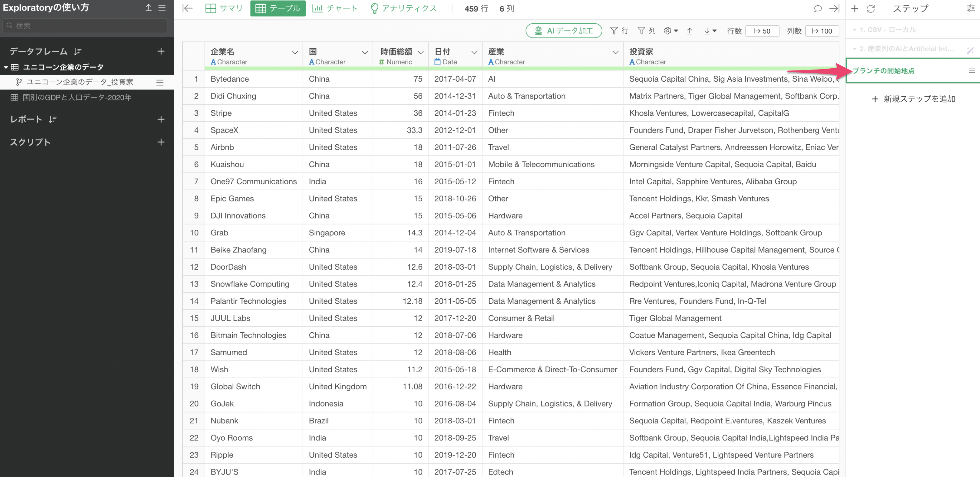The width and height of the screenshot is (980, 477).
Task: Click the 投資家 column header
Action: [731, 56]
